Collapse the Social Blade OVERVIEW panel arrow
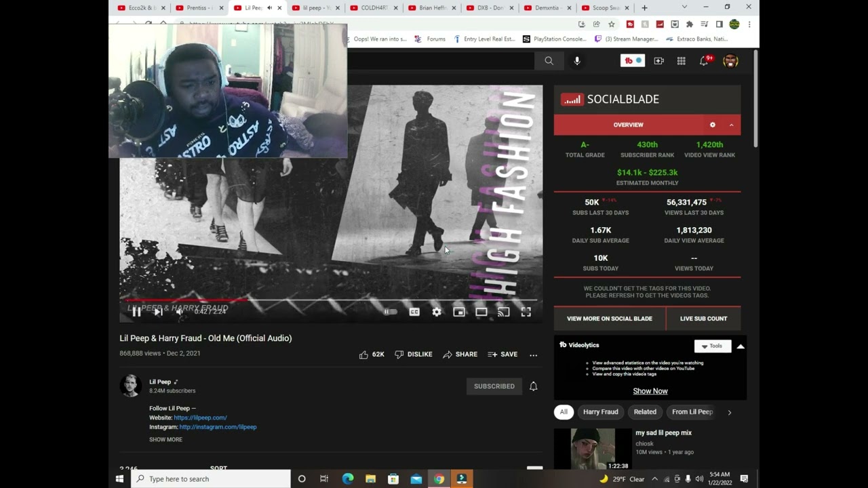868x488 pixels. (x=731, y=125)
